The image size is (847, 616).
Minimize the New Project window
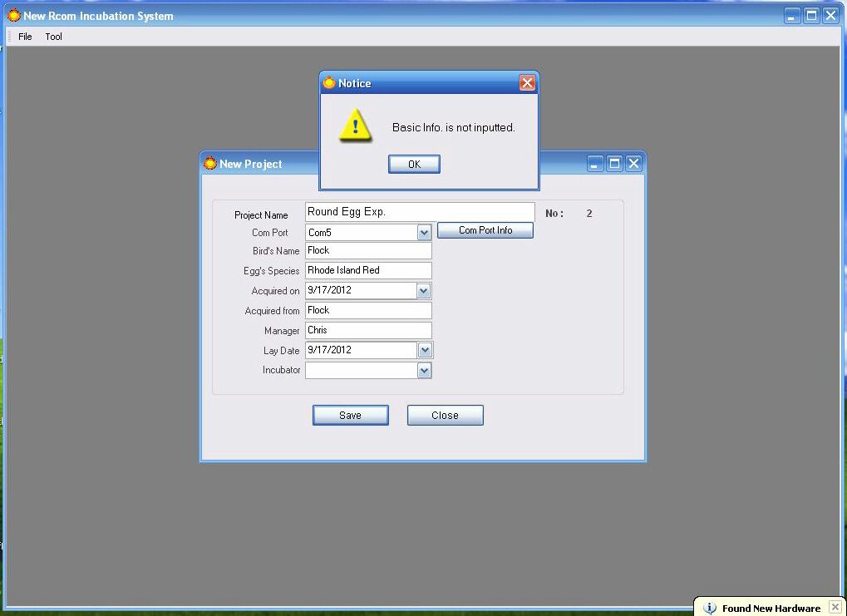click(x=595, y=164)
